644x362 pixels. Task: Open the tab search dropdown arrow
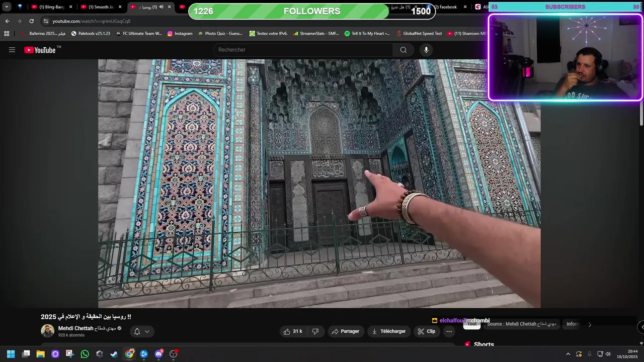(7, 7)
